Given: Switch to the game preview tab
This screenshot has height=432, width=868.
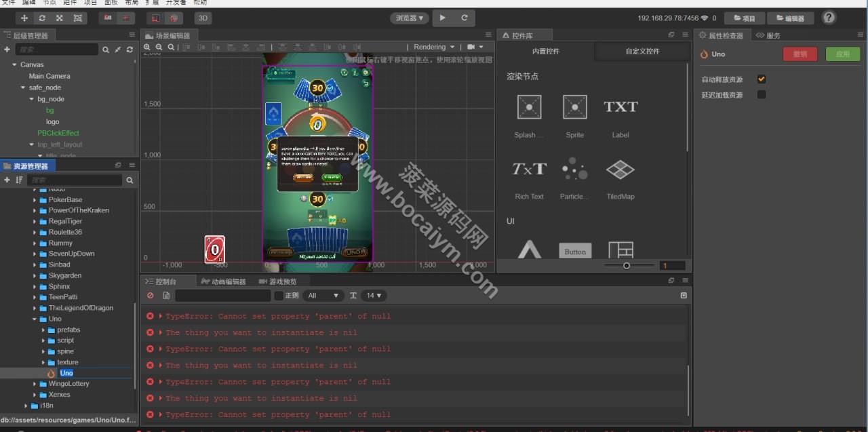Looking at the screenshot, I should [278, 281].
